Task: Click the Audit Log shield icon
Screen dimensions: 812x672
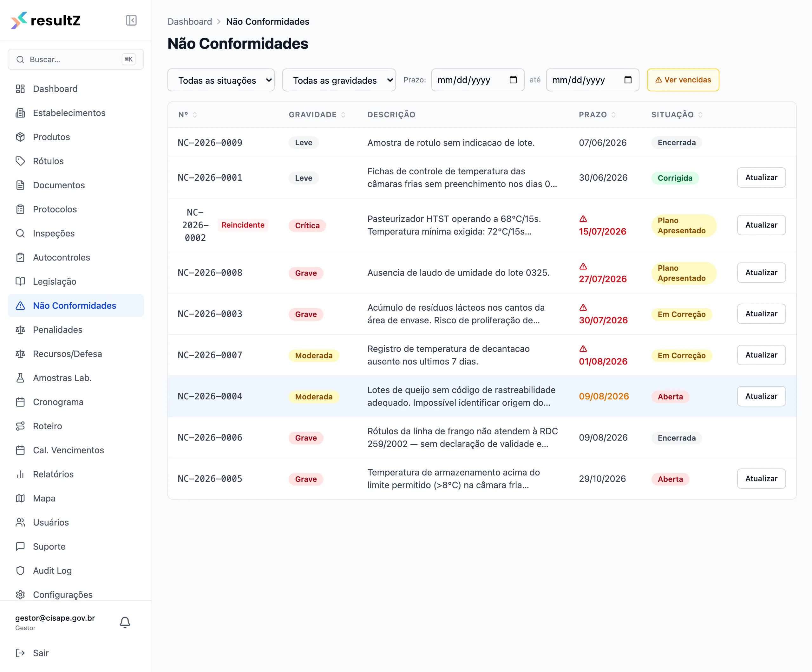Action: point(20,570)
